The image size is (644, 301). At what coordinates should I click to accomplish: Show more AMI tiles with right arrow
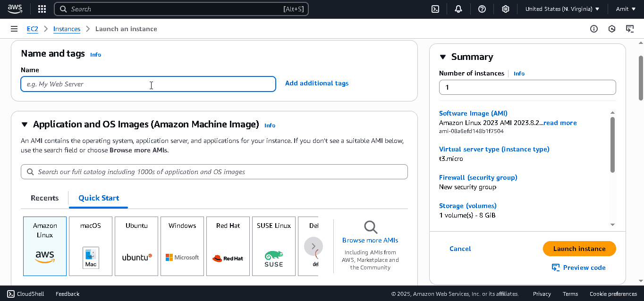(313, 246)
